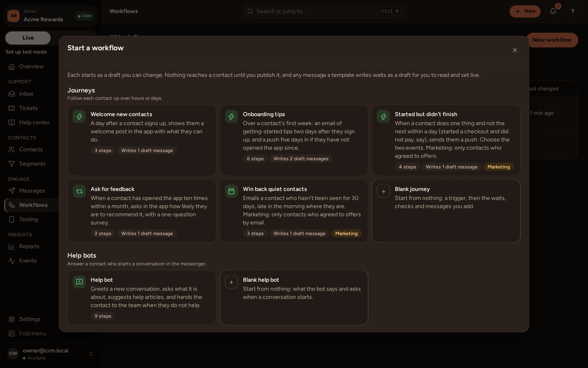Click the Started but didn't finish icon
This screenshot has width=588, height=368.
[383, 117]
